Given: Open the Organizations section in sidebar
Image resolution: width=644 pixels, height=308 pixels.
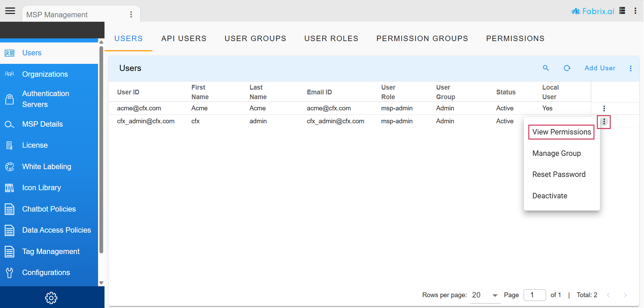Looking at the screenshot, I should 44,74.
